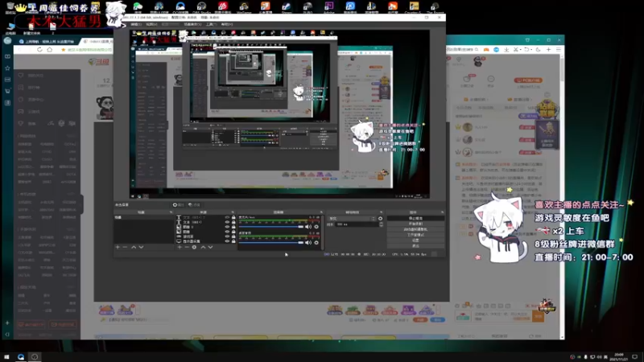Open the 帮助 menu in OBS

[x=227, y=24]
